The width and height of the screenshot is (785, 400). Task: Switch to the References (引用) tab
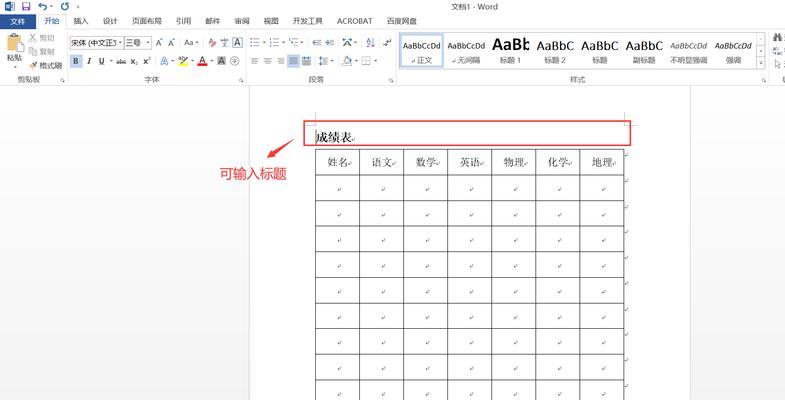183,21
